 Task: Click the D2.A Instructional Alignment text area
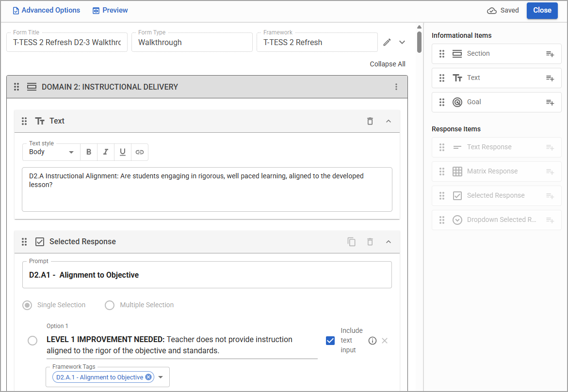(x=207, y=189)
